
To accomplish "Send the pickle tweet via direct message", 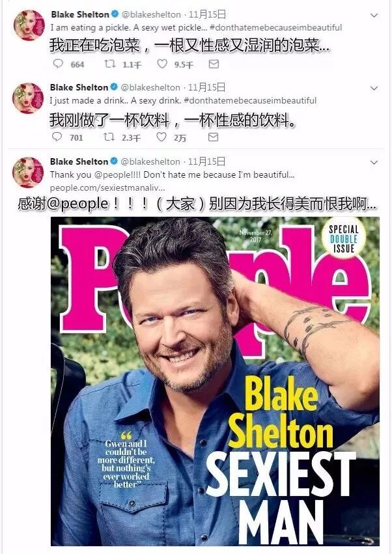I will click(x=214, y=64).
